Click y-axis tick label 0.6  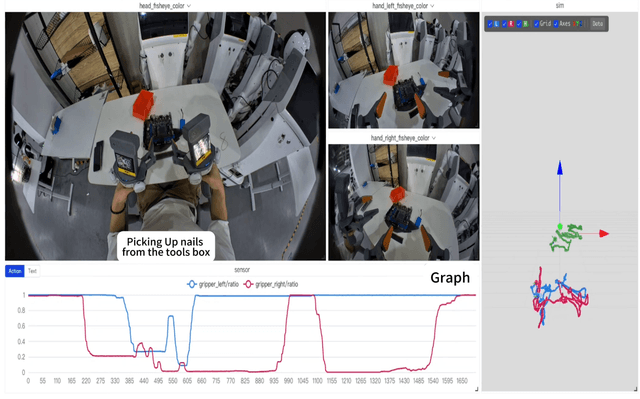[x=21, y=326]
